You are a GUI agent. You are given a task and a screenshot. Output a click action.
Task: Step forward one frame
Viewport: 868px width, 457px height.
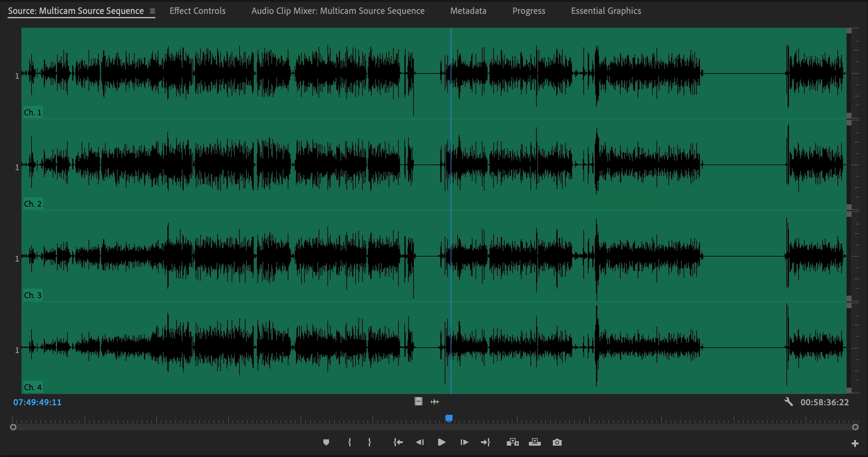(x=464, y=442)
